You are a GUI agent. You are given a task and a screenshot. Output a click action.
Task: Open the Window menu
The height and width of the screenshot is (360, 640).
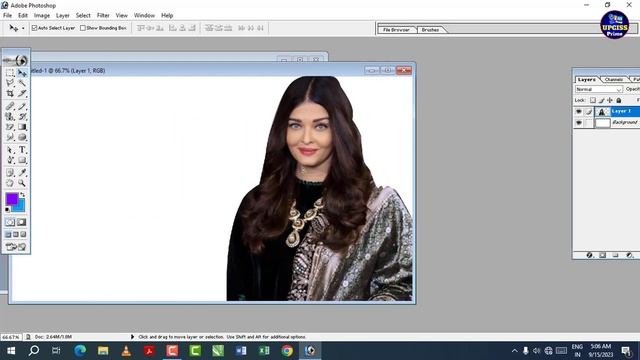pyautogui.click(x=144, y=16)
